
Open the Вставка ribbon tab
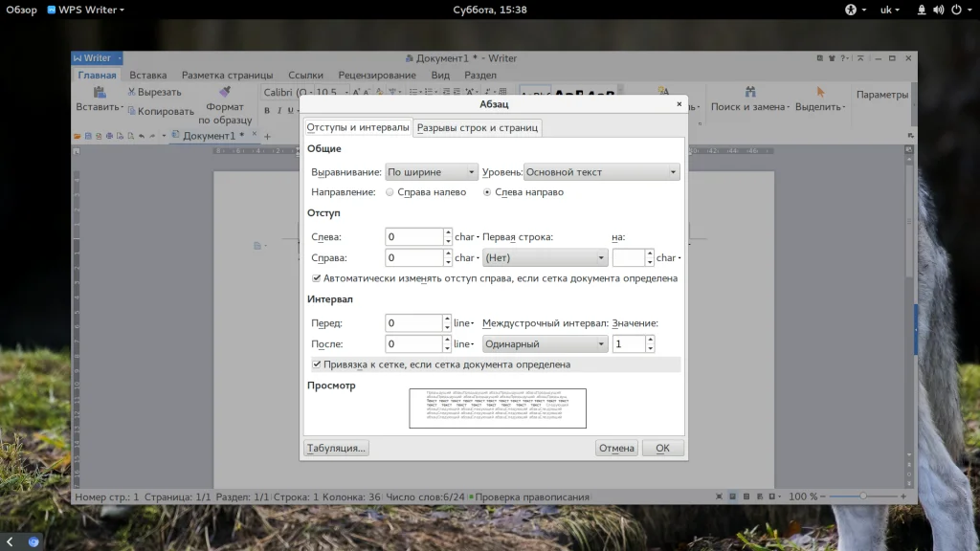coord(148,75)
